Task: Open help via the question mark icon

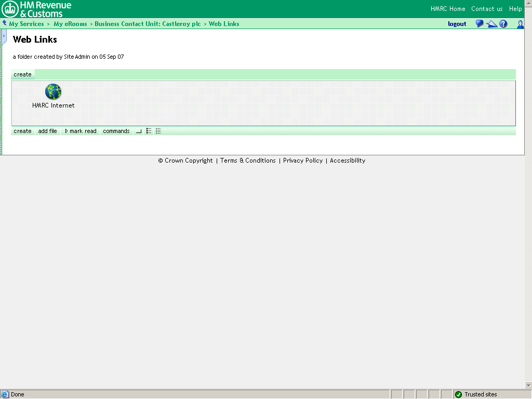Action: (503, 23)
